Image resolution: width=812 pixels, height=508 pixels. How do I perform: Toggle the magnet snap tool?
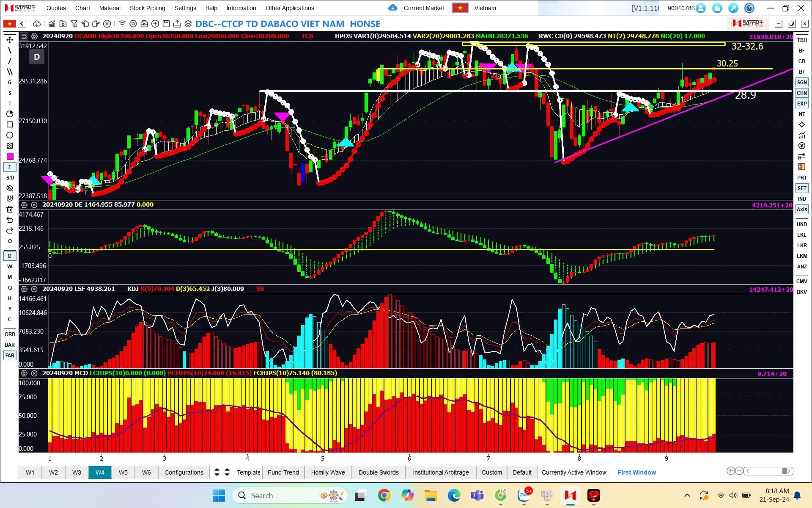click(10, 199)
